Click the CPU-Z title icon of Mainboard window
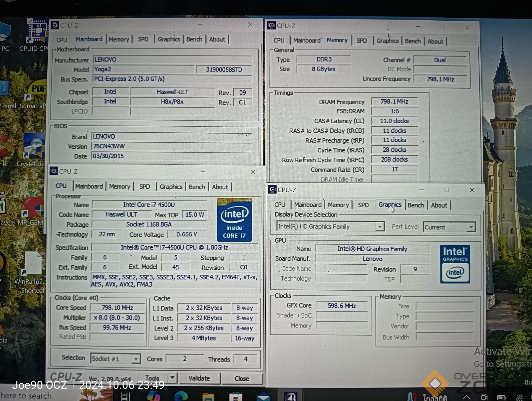532x401 pixels. coord(55,25)
